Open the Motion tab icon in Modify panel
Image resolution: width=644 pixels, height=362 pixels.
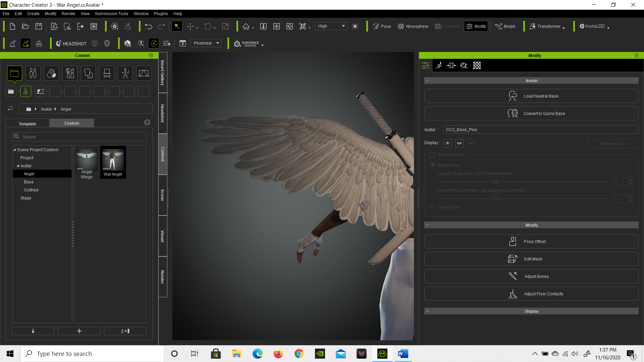[x=439, y=65]
